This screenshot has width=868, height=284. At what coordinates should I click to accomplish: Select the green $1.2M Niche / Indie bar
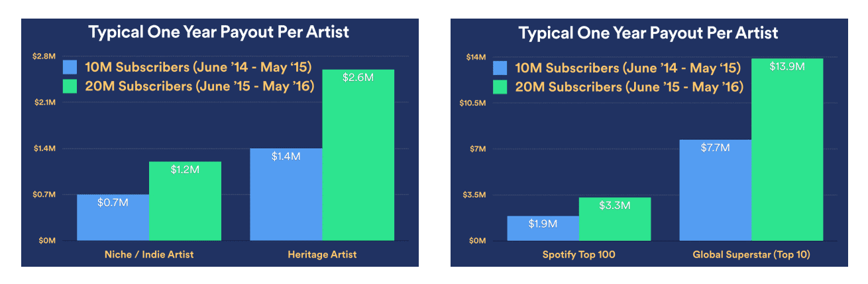tap(185, 200)
